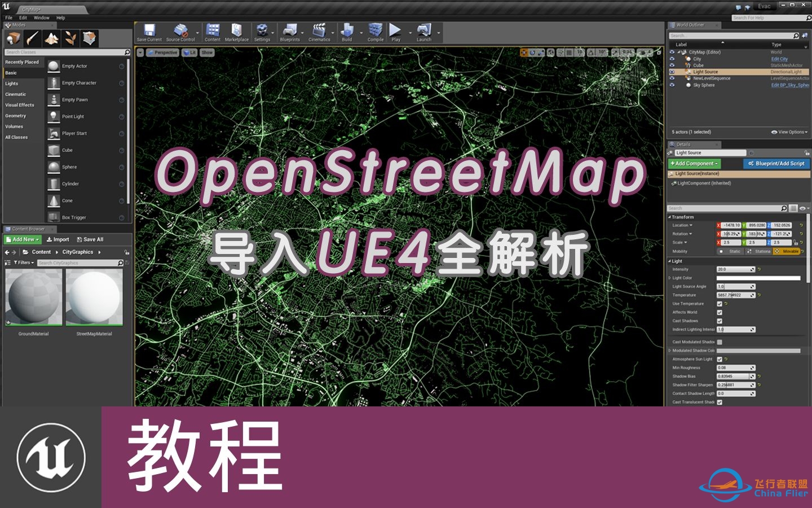Select Paint mode brush icon
The width and height of the screenshot is (812, 508).
pyautogui.click(x=33, y=38)
